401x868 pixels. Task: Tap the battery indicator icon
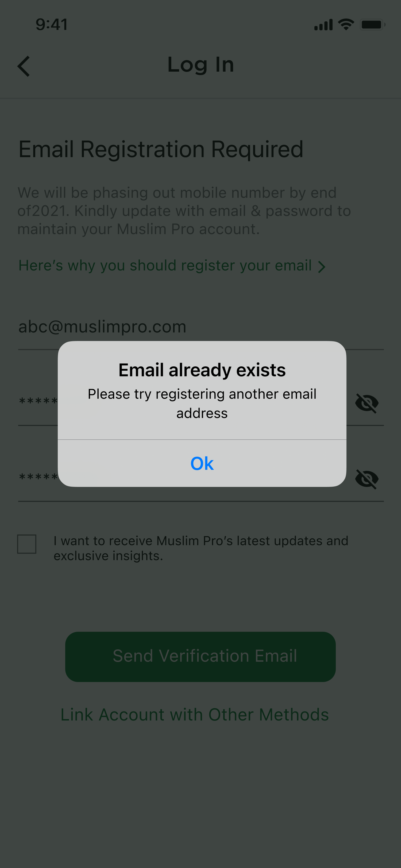[373, 25]
